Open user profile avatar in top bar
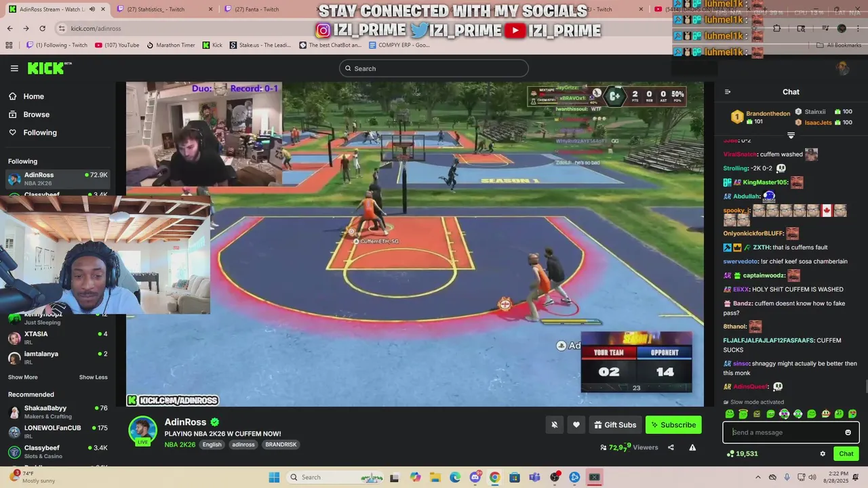868x488 pixels. pos(843,68)
